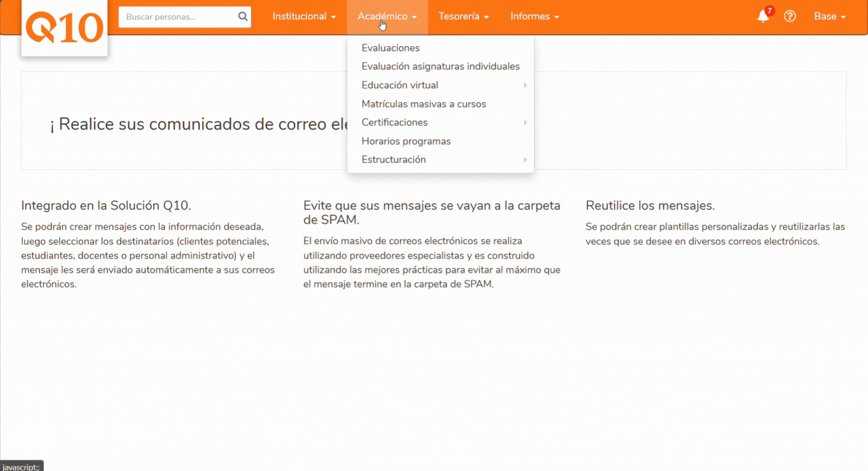Open the notifications bell

pos(763,16)
